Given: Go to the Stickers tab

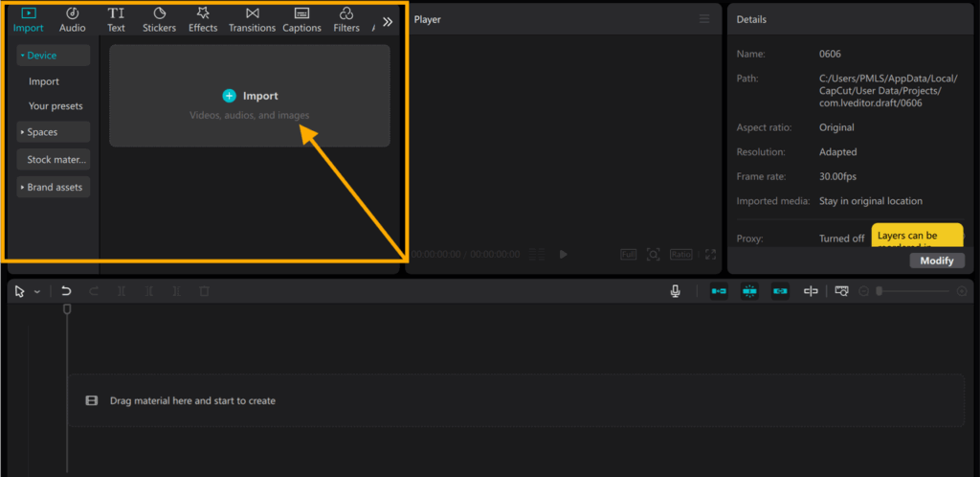Looking at the screenshot, I should (160, 19).
